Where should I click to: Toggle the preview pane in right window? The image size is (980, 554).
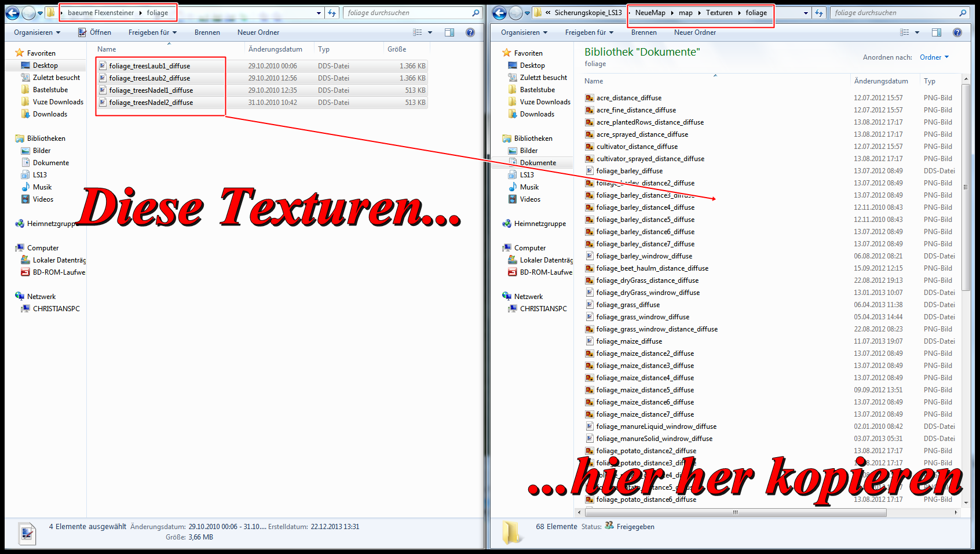937,32
